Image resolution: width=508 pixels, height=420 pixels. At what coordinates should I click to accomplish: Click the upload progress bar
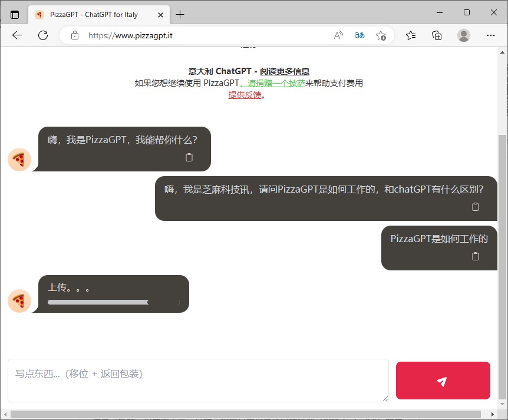pyautogui.click(x=113, y=302)
